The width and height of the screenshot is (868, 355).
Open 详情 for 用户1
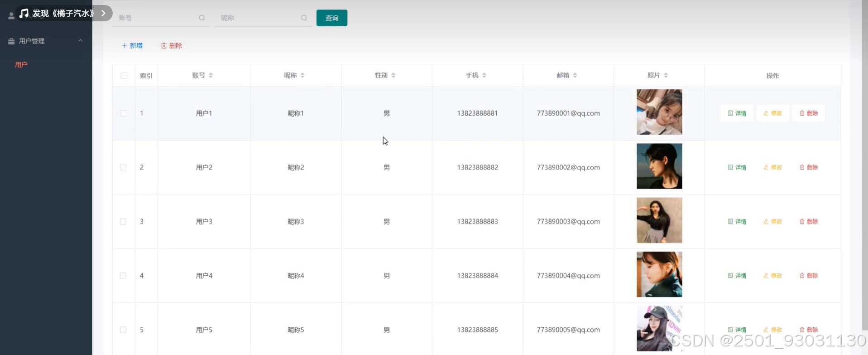point(737,113)
